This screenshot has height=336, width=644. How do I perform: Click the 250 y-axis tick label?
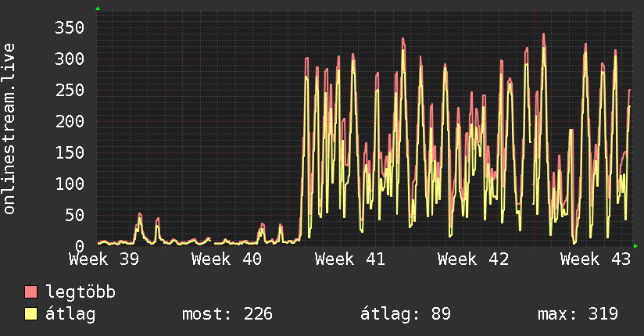(70, 91)
